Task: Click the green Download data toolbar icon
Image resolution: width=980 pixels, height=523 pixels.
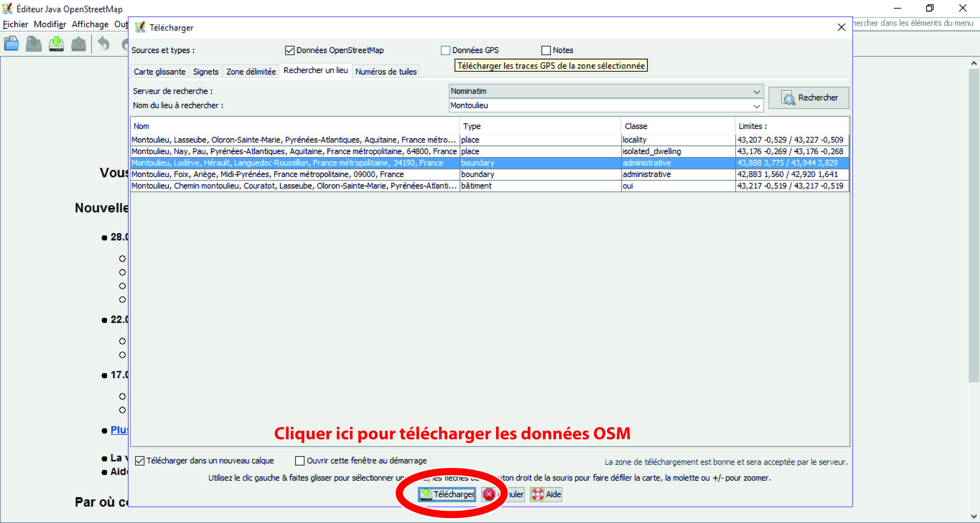Action: click(56, 44)
